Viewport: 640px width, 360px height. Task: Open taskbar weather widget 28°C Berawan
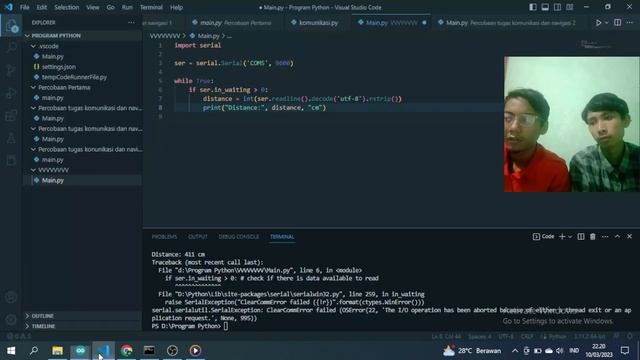pos(472,351)
